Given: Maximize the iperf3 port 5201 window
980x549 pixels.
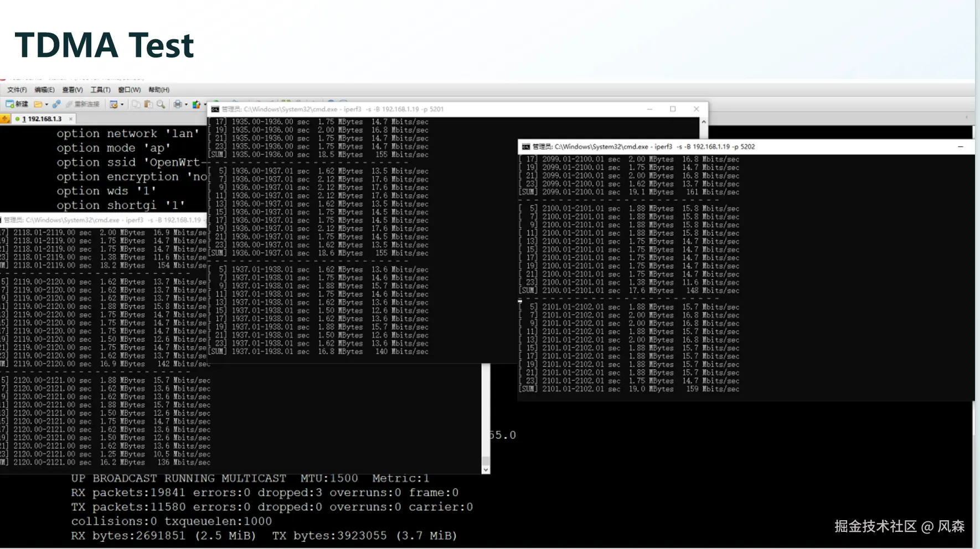Looking at the screenshot, I should (673, 109).
